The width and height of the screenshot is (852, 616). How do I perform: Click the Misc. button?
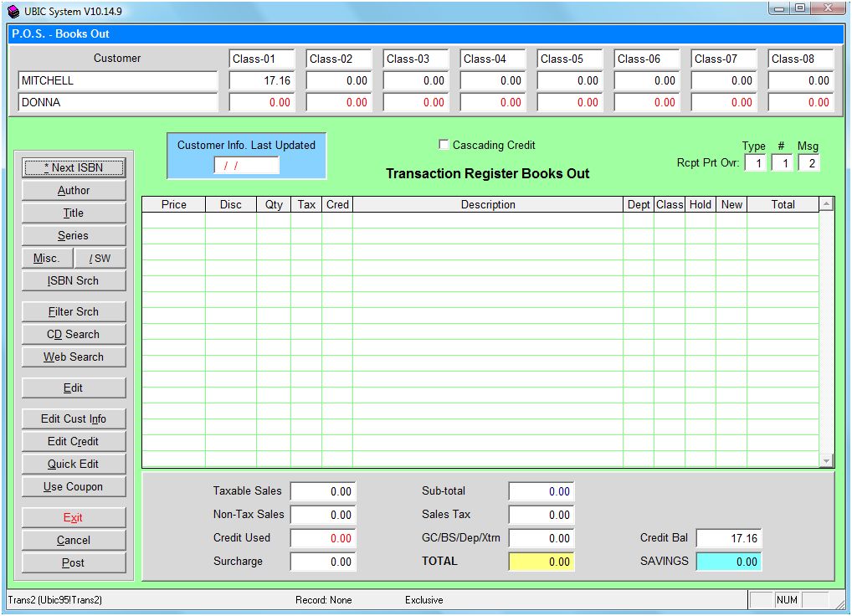[47, 258]
